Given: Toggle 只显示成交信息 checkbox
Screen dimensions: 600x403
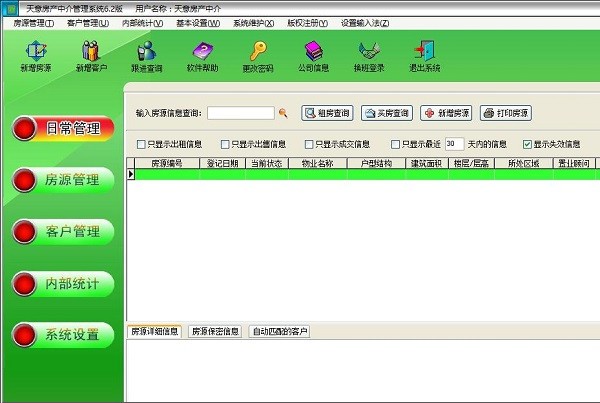Looking at the screenshot, I should [x=309, y=144].
